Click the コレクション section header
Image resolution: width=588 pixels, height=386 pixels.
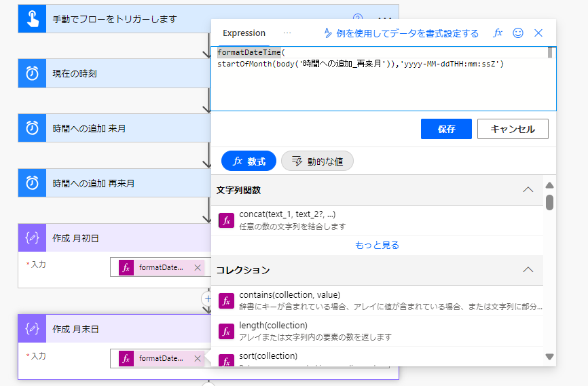click(378, 270)
